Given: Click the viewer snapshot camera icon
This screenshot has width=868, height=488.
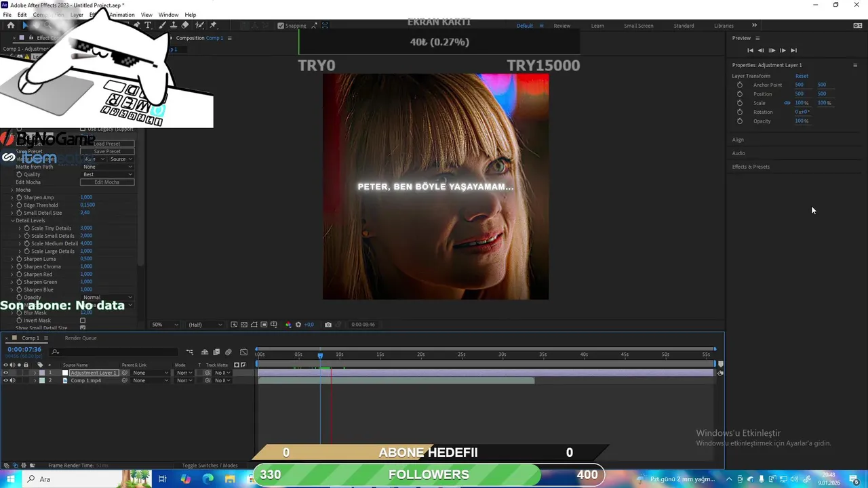Looking at the screenshot, I should pyautogui.click(x=328, y=325).
